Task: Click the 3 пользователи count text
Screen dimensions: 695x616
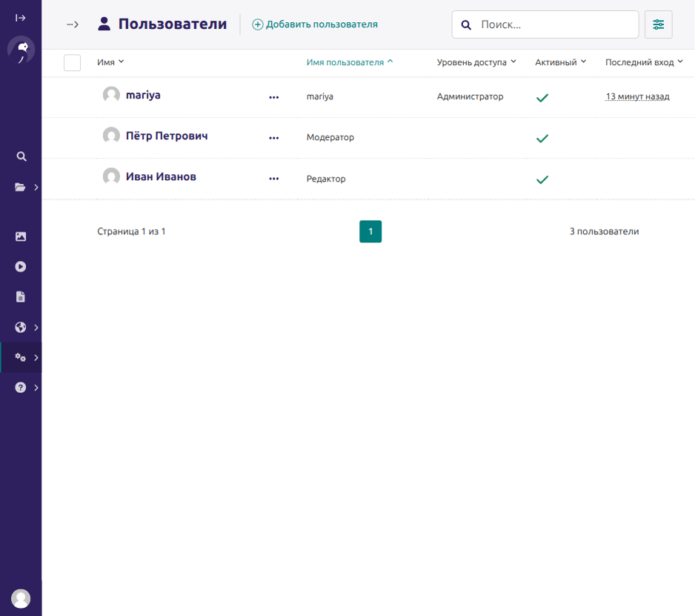Action: pos(604,231)
